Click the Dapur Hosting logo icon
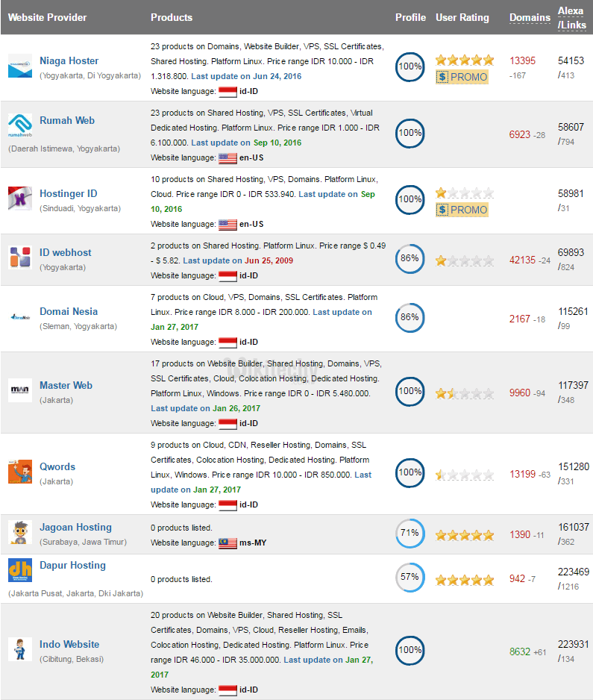 20,570
